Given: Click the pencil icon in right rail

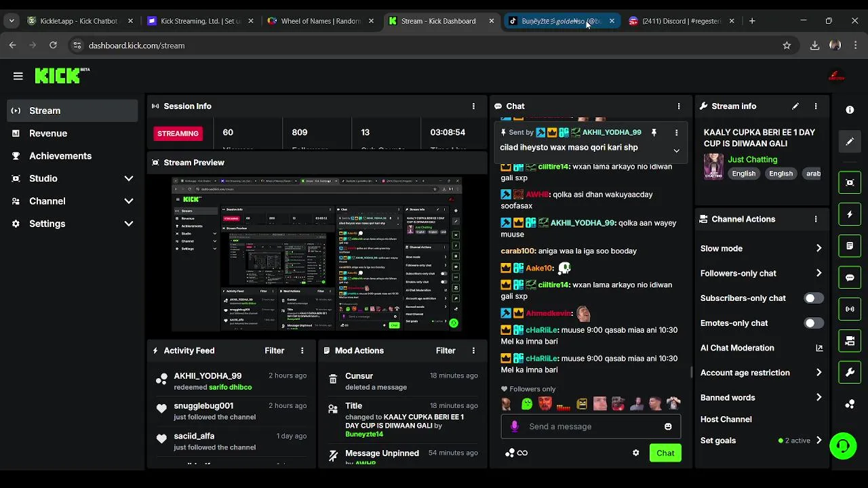Looking at the screenshot, I should coord(850,142).
